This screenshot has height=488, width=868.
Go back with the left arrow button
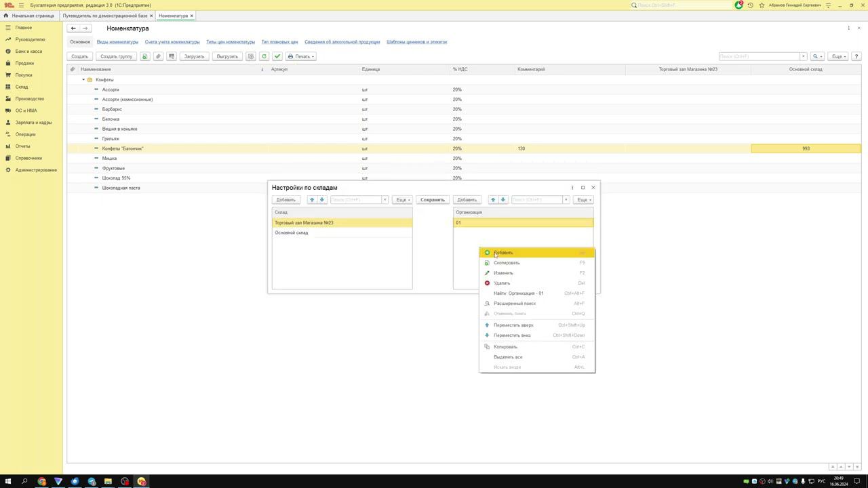coord(73,28)
